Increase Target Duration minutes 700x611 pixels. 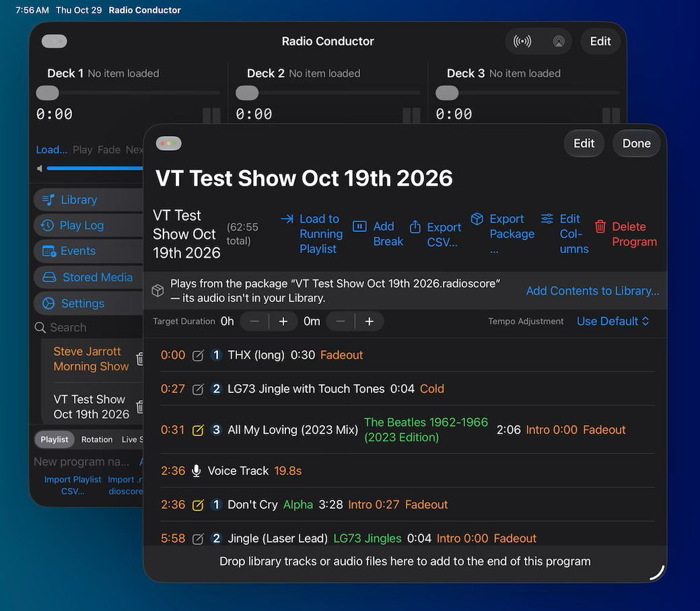pos(370,322)
